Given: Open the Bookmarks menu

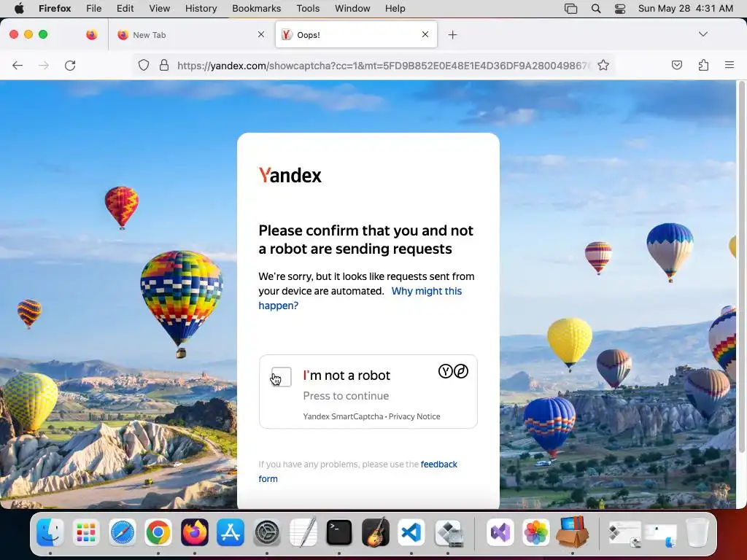Looking at the screenshot, I should [257, 8].
